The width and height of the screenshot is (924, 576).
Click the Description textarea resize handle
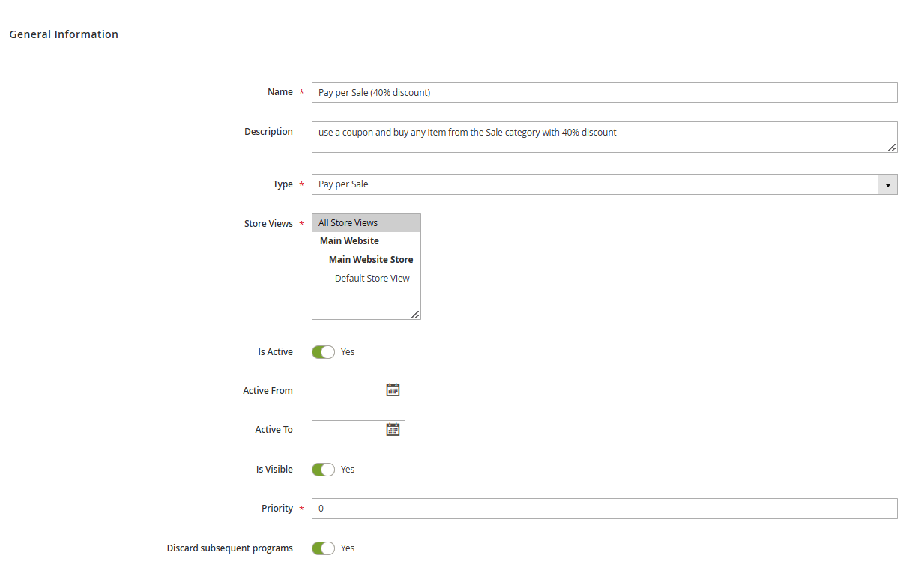[x=892, y=149]
